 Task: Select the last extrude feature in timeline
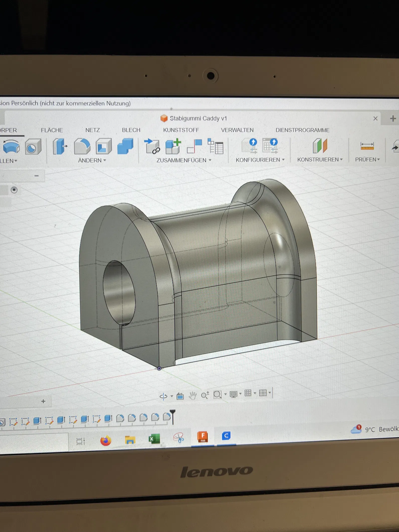(x=108, y=418)
